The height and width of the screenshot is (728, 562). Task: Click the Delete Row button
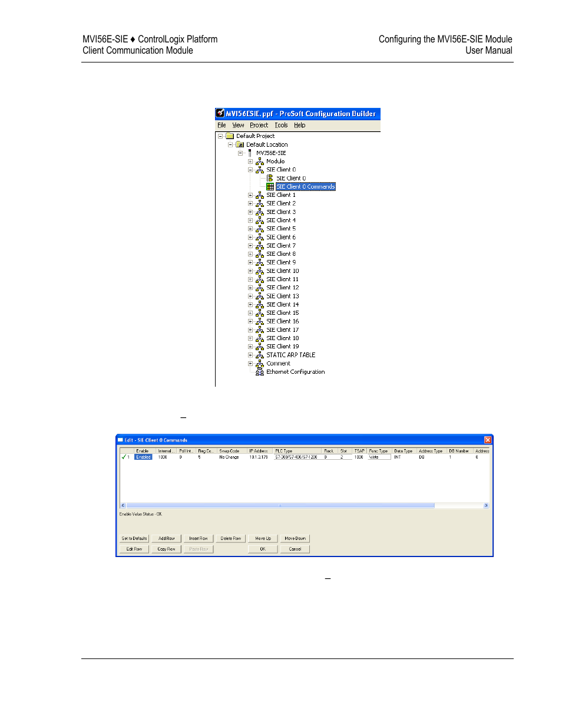click(x=231, y=539)
